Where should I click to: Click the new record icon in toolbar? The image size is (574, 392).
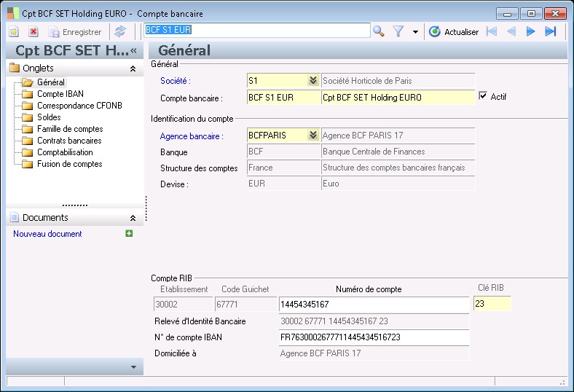14,32
